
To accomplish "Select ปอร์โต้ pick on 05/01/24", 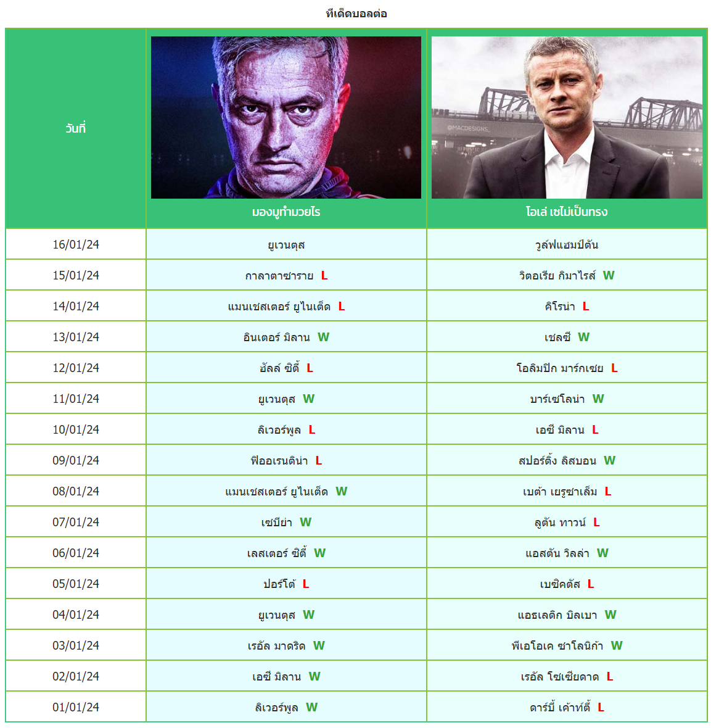I will click(x=279, y=584).
